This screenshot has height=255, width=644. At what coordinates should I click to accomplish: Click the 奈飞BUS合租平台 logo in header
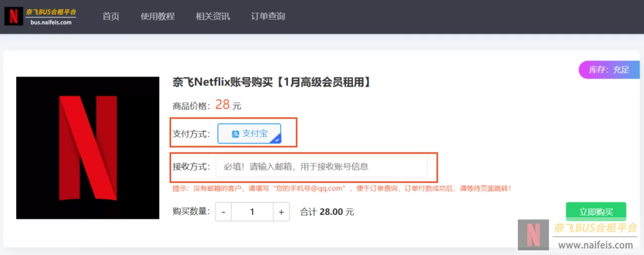pos(41,16)
